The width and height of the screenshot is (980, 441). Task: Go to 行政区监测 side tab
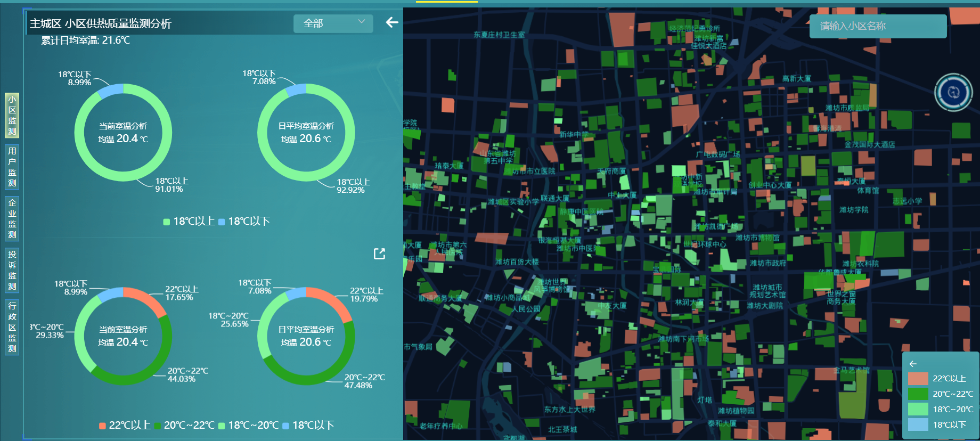point(12,327)
